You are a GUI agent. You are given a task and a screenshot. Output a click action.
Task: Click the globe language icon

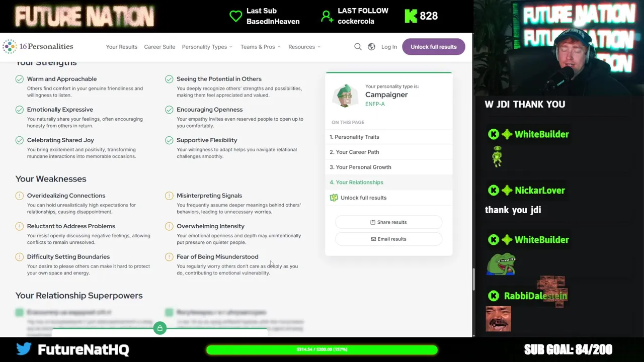pyautogui.click(x=371, y=47)
